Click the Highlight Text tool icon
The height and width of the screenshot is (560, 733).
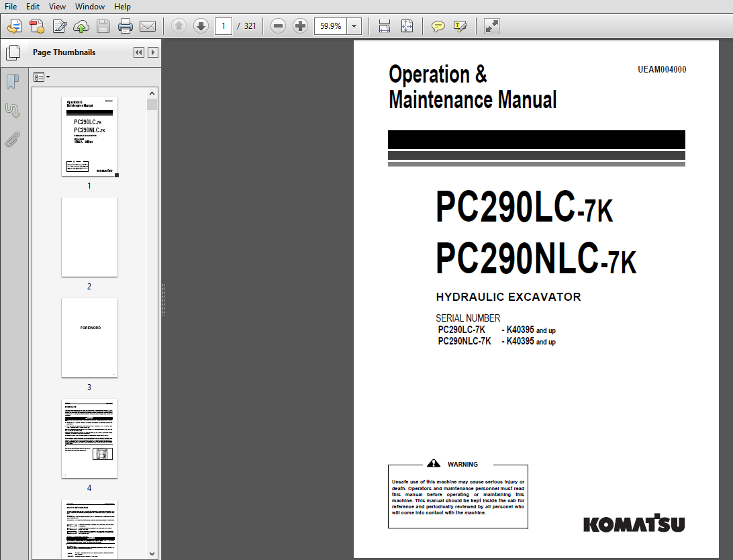[x=460, y=26]
